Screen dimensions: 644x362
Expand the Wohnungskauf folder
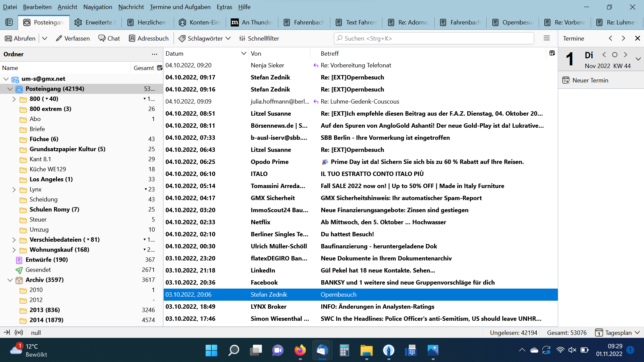coord(14,250)
